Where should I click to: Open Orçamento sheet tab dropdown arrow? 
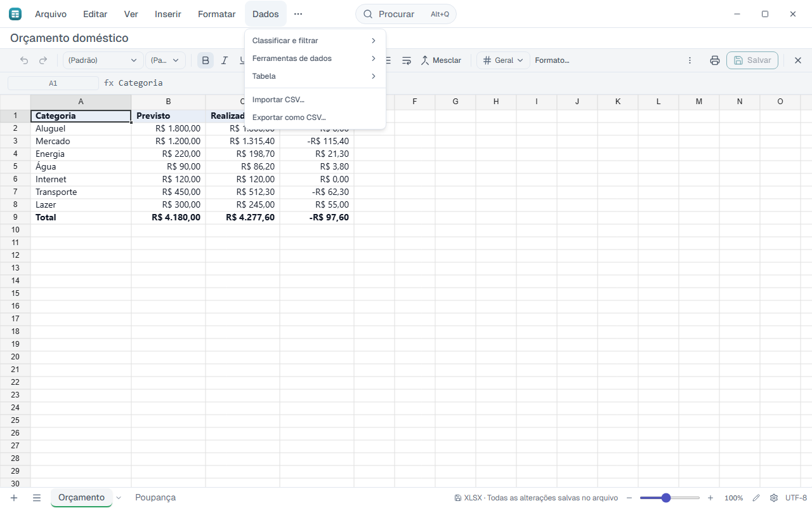click(x=119, y=498)
